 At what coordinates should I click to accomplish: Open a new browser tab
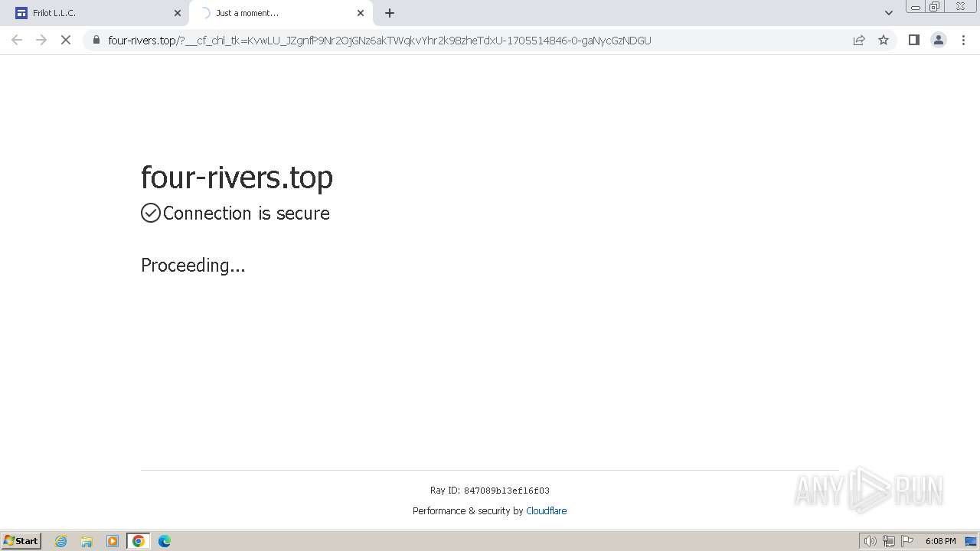click(390, 13)
